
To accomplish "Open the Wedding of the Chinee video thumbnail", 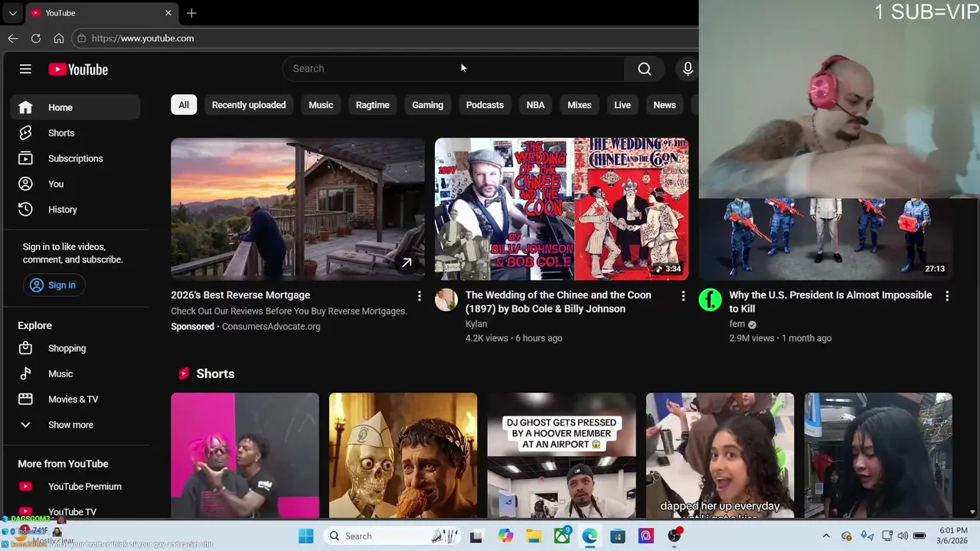I will pos(561,209).
